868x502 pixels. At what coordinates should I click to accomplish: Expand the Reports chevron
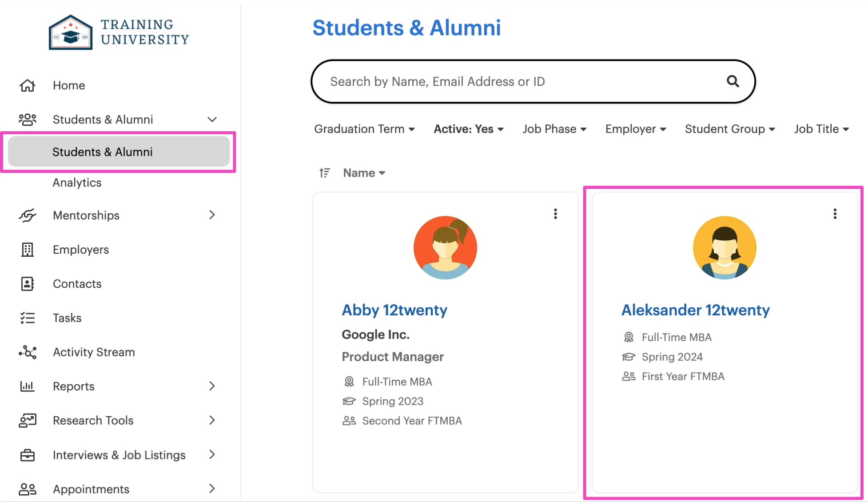(x=212, y=386)
